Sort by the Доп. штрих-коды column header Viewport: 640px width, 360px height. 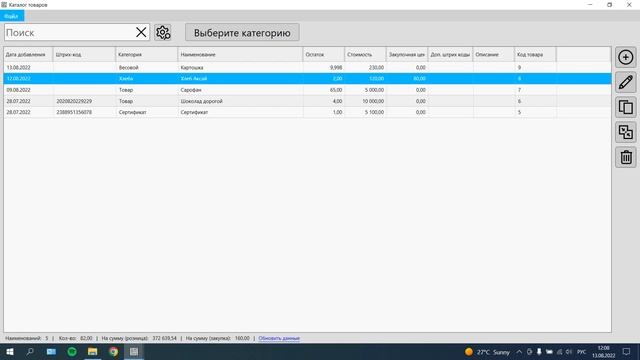(x=450, y=54)
